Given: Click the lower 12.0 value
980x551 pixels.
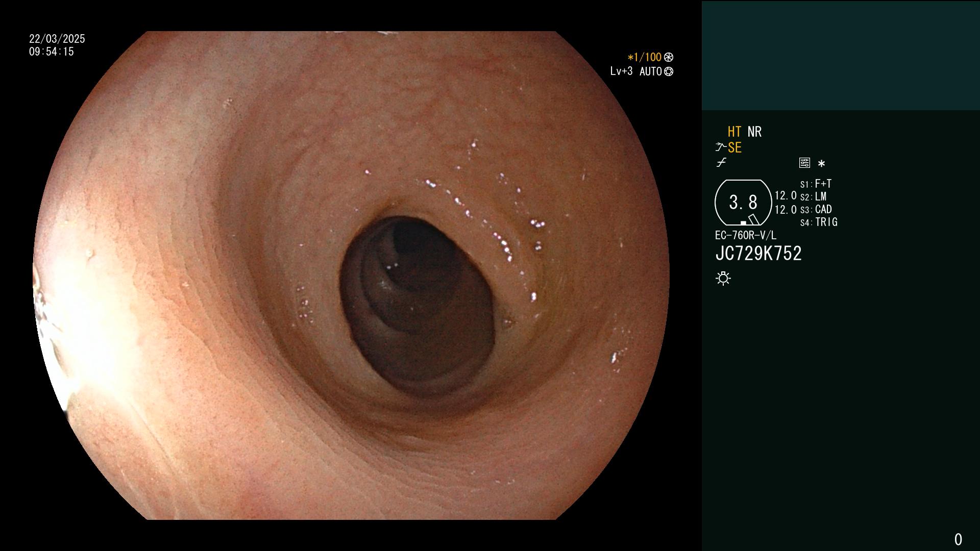Looking at the screenshot, I should point(786,210).
